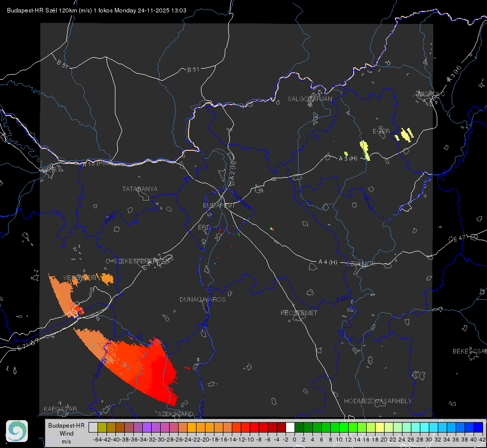This screenshot has width=487, height=448.
Task: Click the 'A 3 (H)' label beside the yellow-green echo
Action: tap(348, 158)
